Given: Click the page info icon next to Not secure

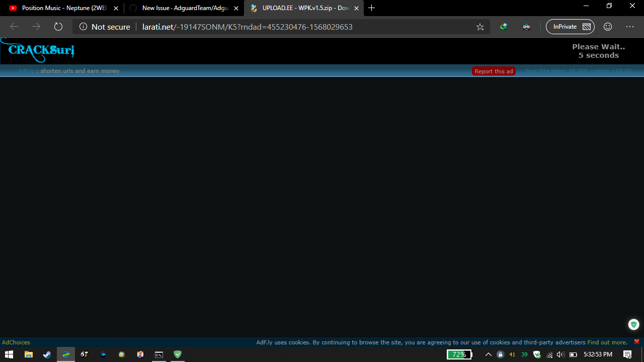Looking at the screenshot, I should click(x=84, y=27).
